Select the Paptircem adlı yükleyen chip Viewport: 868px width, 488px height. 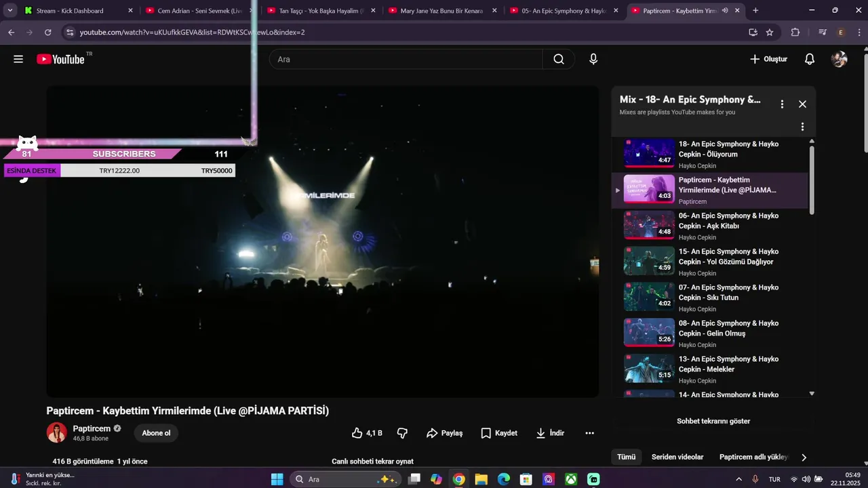[x=754, y=457]
